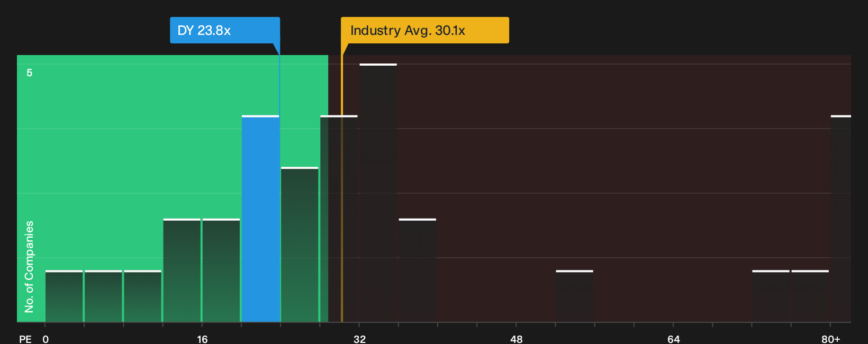Click the yellow Industry Avg. 30.1x label
868x344 pixels.
(425, 30)
